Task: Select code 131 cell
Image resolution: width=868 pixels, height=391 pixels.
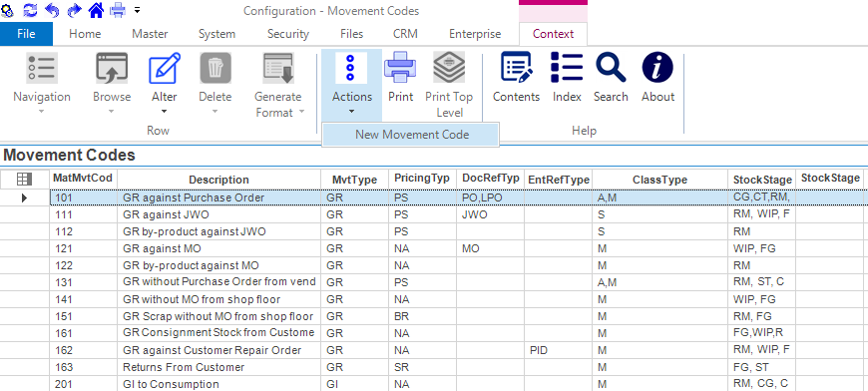Action: pos(83,282)
